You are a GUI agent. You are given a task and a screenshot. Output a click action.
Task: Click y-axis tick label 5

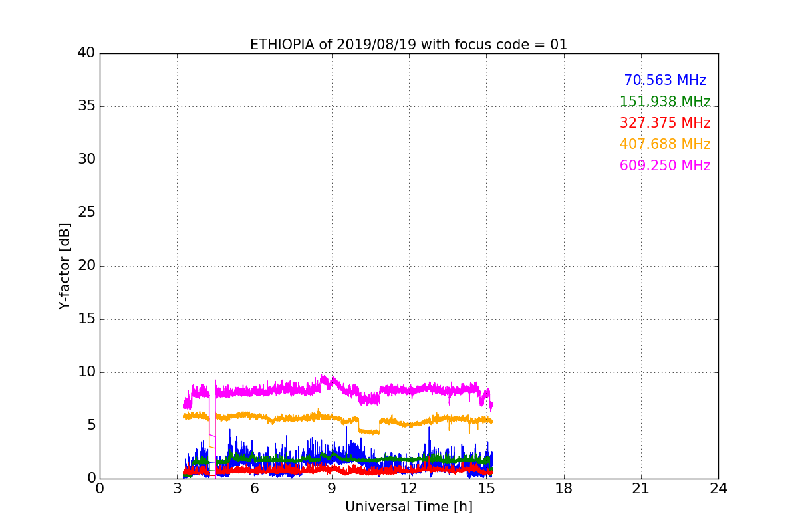(90, 426)
